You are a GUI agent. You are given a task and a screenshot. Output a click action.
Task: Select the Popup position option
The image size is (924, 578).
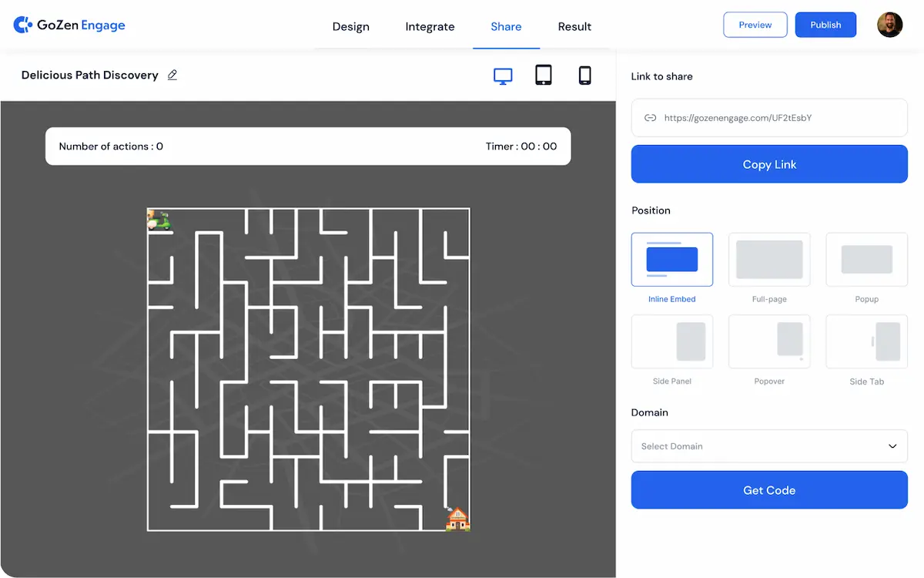(866, 260)
